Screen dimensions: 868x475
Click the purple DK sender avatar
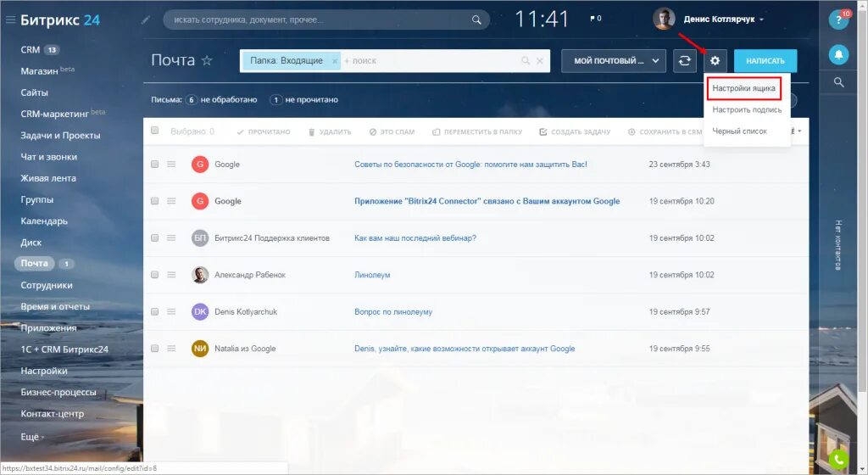pyautogui.click(x=200, y=311)
